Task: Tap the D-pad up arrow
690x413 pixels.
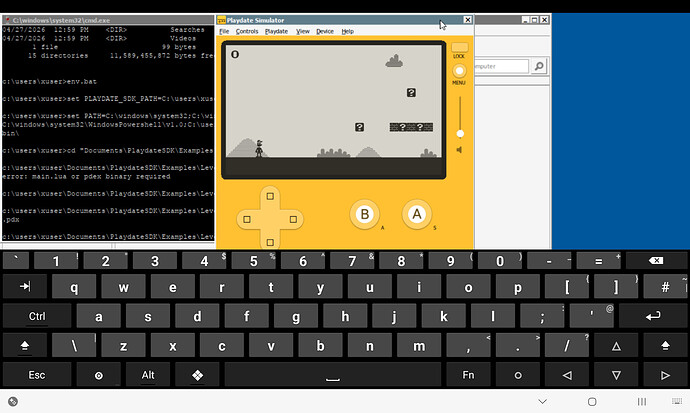Action: tap(270, 196)
